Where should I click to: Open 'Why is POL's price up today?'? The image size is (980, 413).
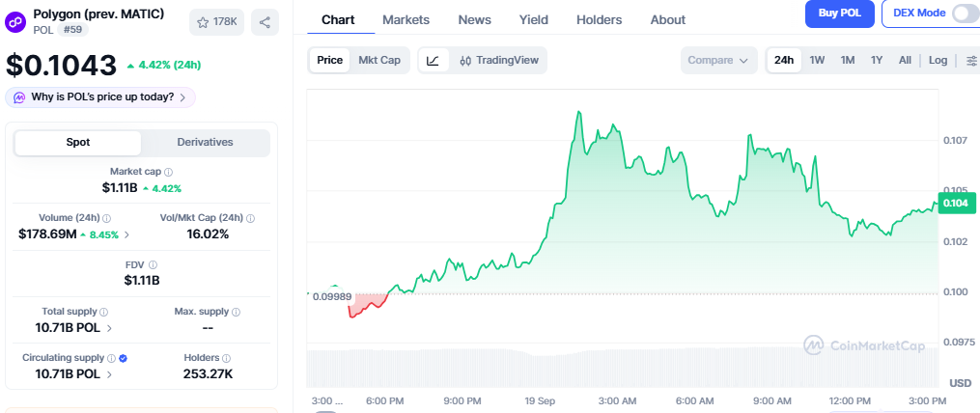pyautogui.click(x=100, y=97)
